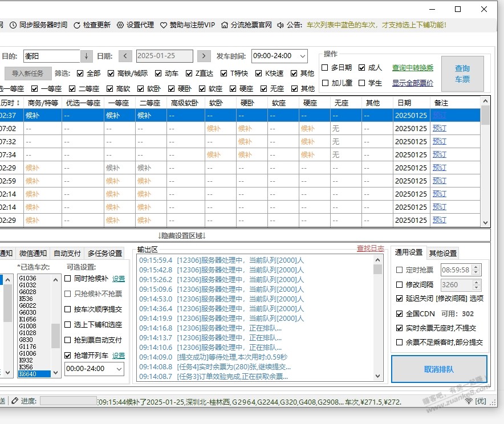Enable auto-pay after grabbing ticket checkbox
The image size is (504, 424).
coord(67,340)
